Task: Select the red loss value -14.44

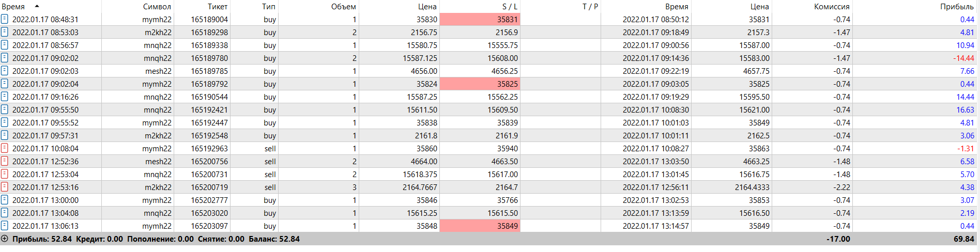Action: point(963,58)
